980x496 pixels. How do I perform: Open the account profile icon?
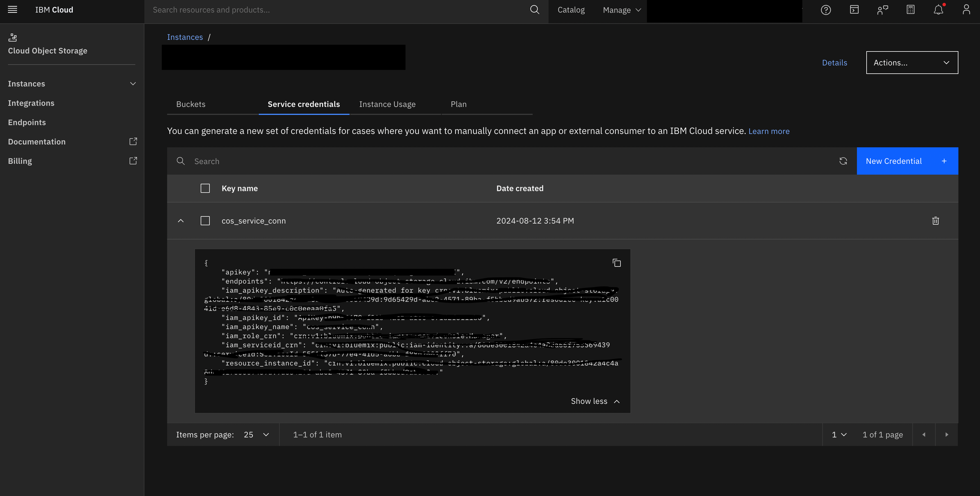tap(966, 10)
